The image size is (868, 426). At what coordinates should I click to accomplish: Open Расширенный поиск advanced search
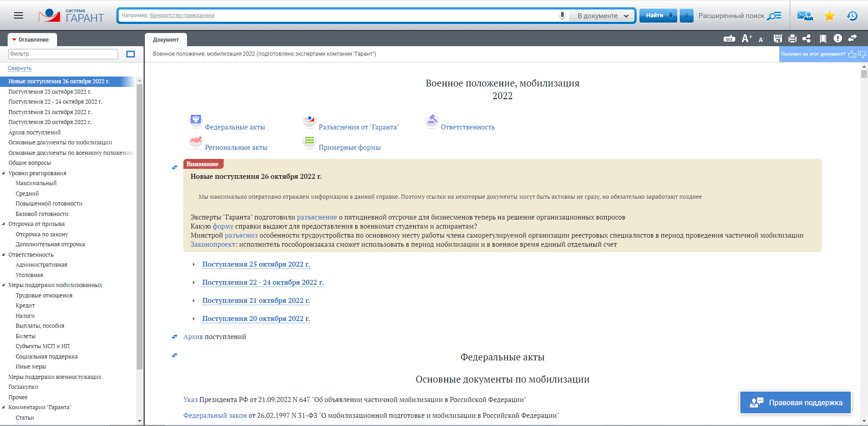click(x=740, y=16)
